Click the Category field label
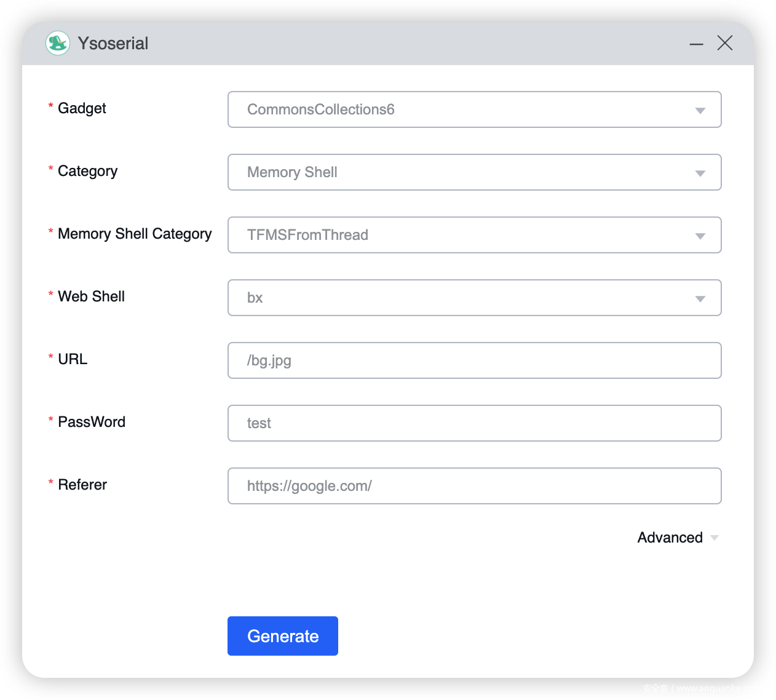 [87, 171]
